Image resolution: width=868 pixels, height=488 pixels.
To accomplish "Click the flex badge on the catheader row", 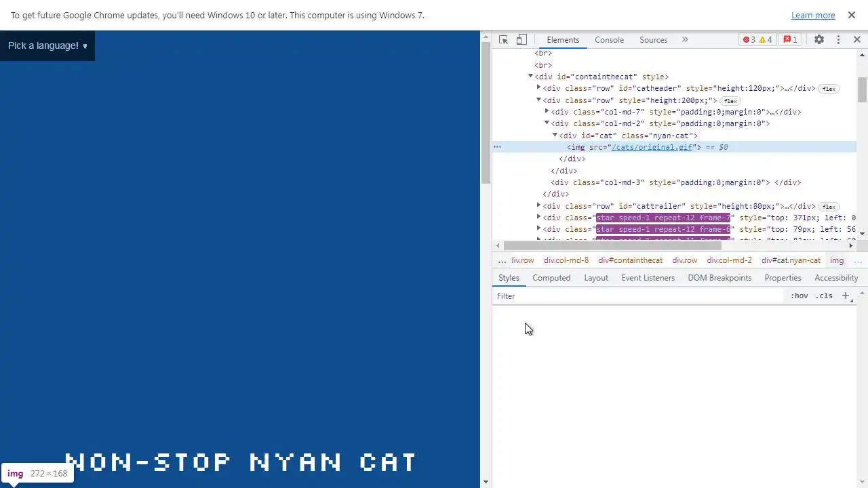I will click(829, 89).
